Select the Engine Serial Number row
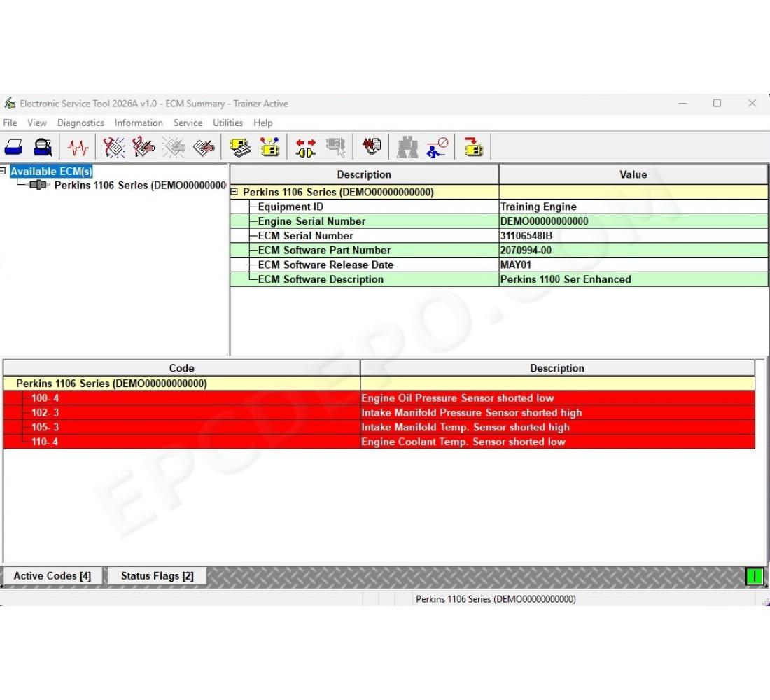 498,221
